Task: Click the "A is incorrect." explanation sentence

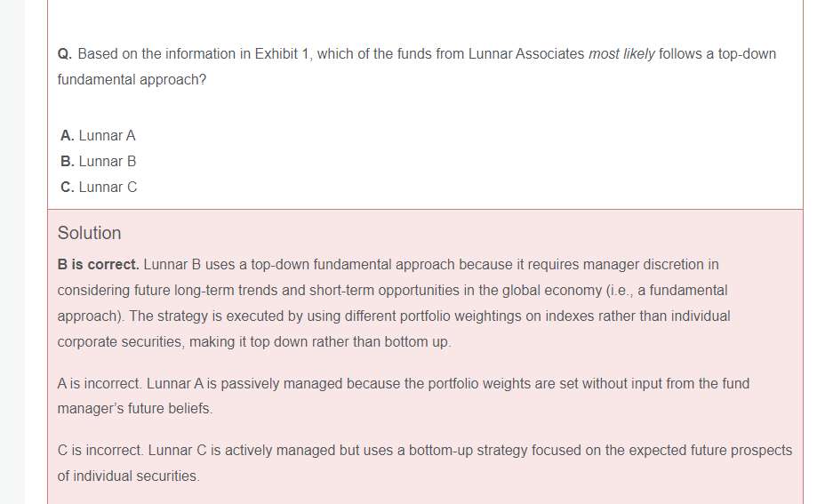Action: (99, 384)
